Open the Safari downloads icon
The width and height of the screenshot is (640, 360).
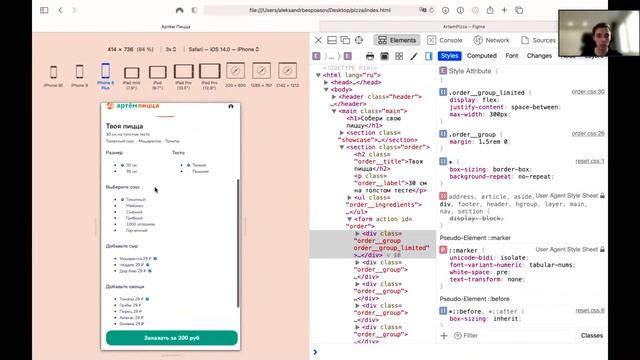(x=445, y=10)
